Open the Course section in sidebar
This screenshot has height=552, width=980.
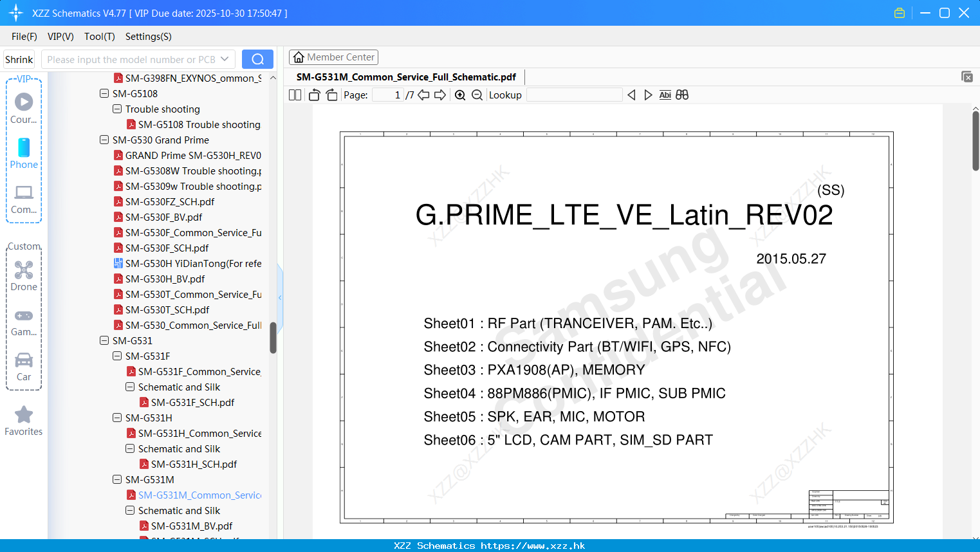[24, 108]
